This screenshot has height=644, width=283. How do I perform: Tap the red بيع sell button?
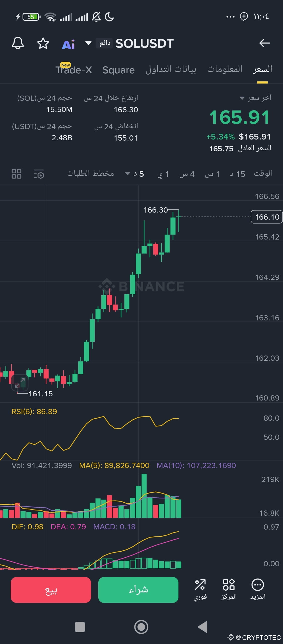(x=51, y=590)
